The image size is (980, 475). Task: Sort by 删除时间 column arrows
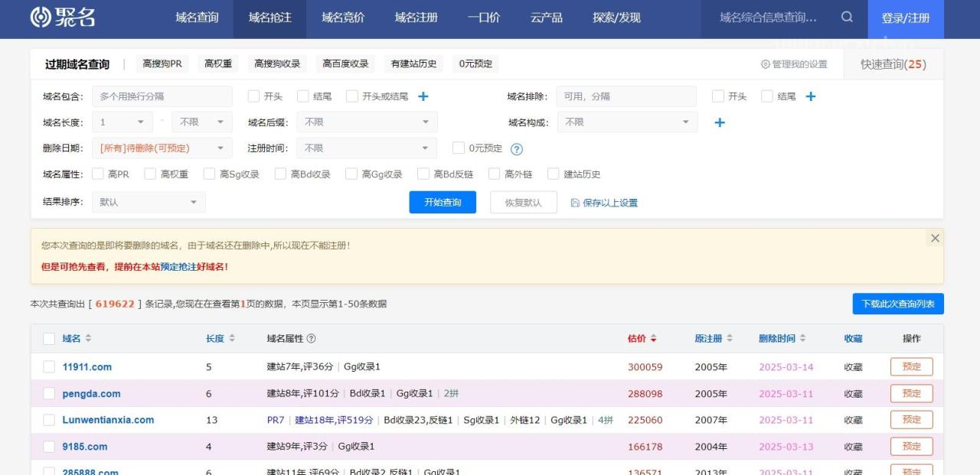click(x=802, y=338)
